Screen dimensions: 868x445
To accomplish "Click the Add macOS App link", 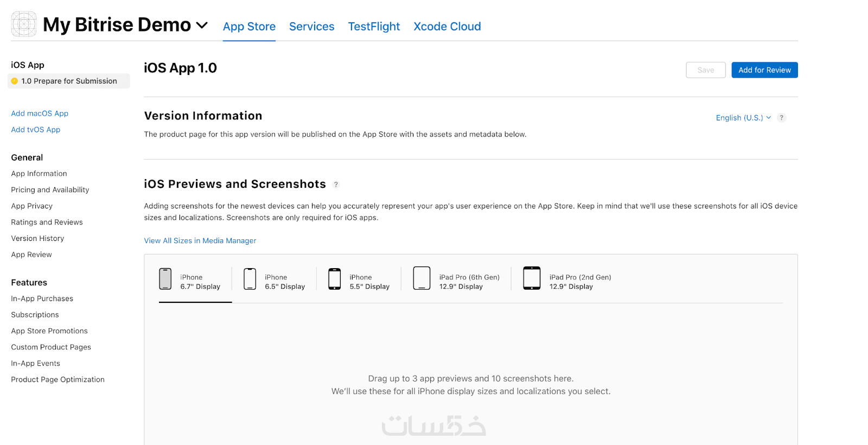I will 40,113.
